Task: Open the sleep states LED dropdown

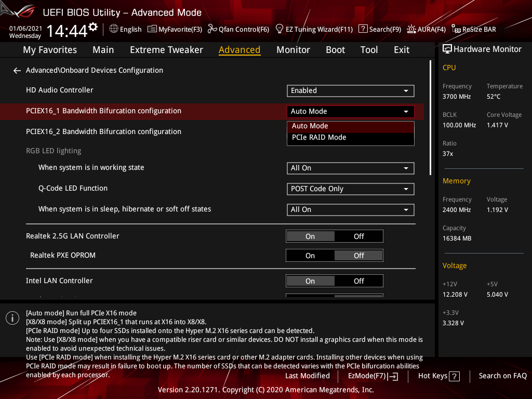Action: (351, 210)
